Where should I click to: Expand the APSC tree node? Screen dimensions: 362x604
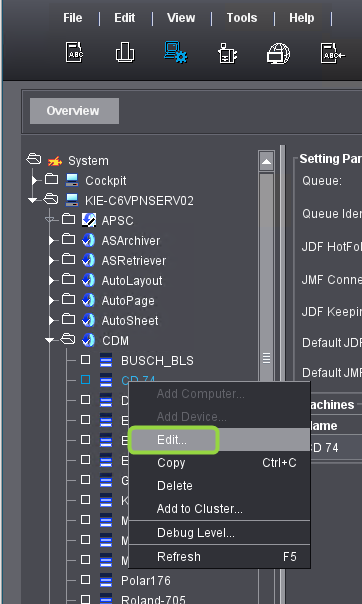[49, 220]
